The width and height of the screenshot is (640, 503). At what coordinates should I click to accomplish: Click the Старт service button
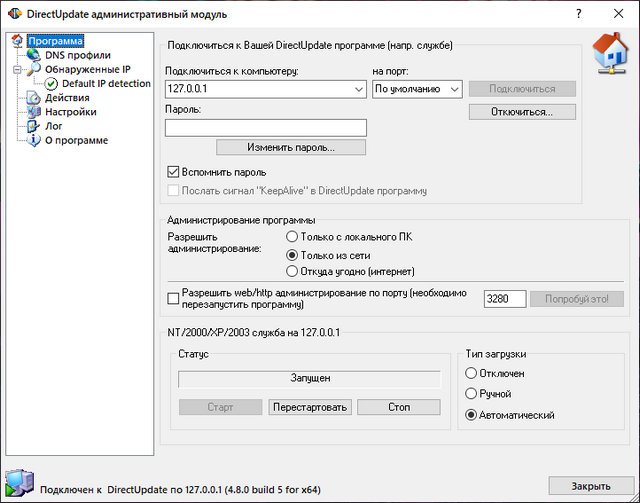[x=220, y=407]
